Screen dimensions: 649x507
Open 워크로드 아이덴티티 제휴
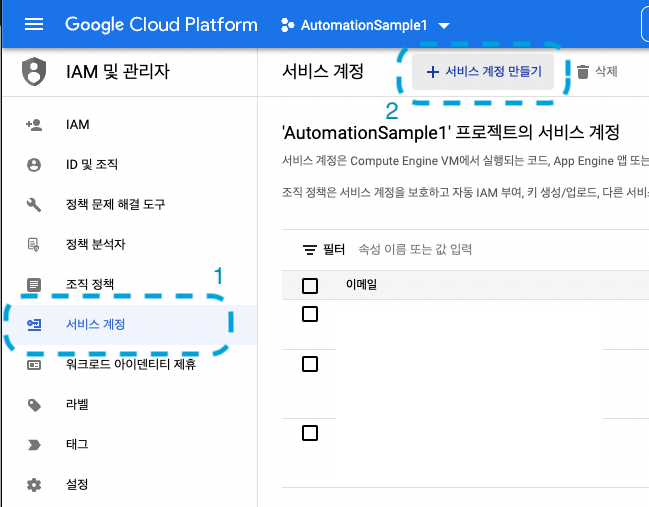(130, 365)
